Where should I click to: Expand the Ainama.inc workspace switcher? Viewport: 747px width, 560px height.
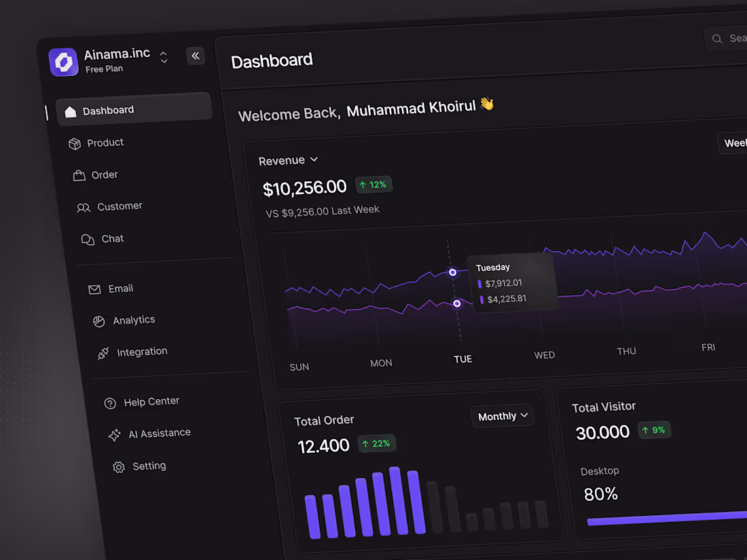tap(164, 57)
